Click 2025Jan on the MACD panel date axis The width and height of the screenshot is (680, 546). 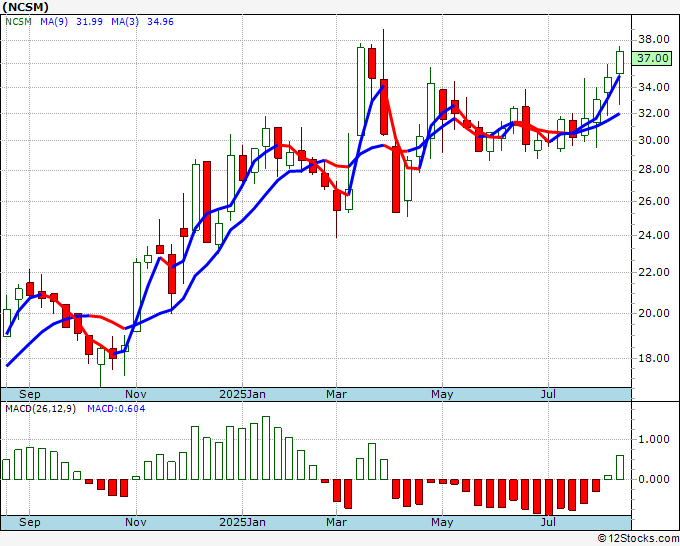tap(242, 522)
